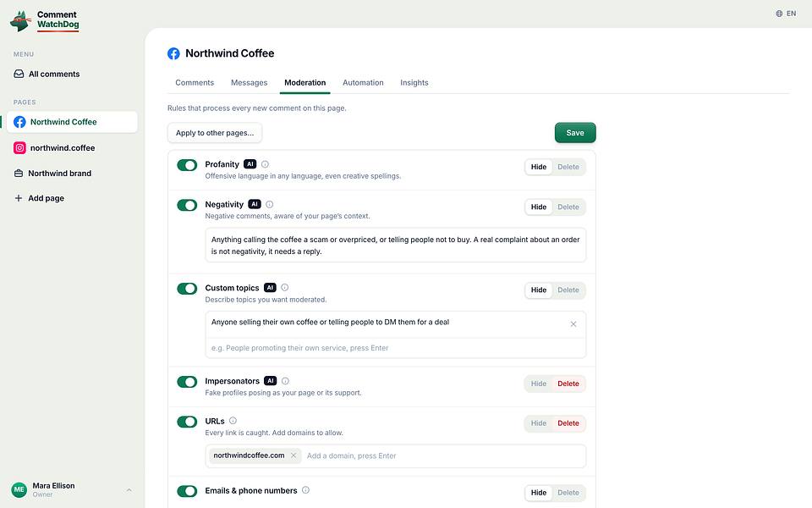812x508 pixels.
Task: Remove the custom topic with X icon
Action: click(x=573, y=324)
